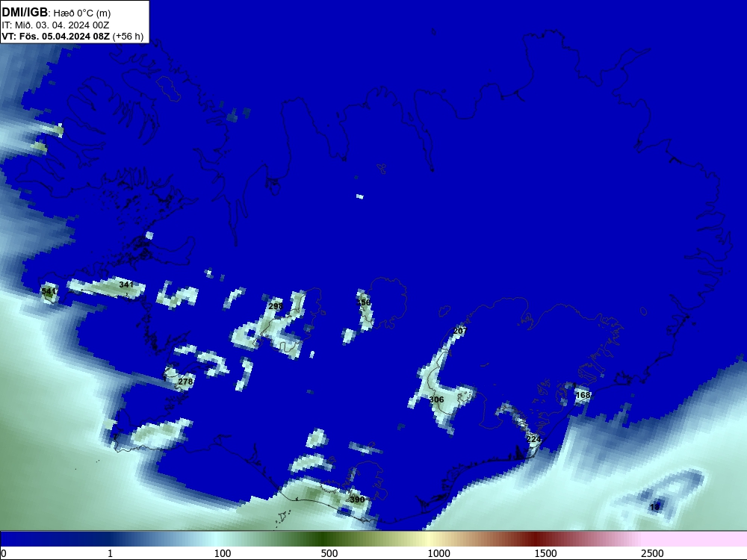Image resolution: width=747 pixels, height=560 pixels.
Task: Click the '(+56 h)' forecast offset text
Action: [128, 37]
